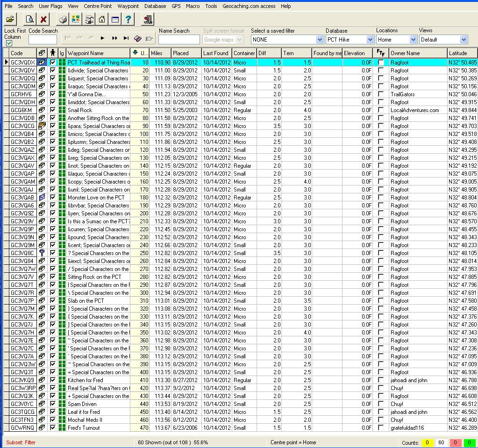478x448 pixels.
Task: Check the FTF box for TrailGators row
Action: point(381,94)
